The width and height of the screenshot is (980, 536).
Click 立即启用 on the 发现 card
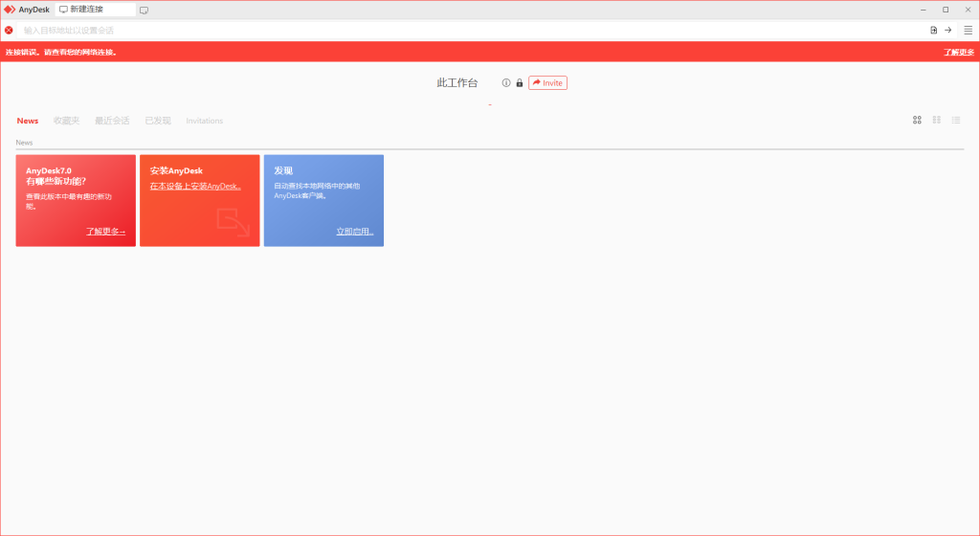click(354, 231)
